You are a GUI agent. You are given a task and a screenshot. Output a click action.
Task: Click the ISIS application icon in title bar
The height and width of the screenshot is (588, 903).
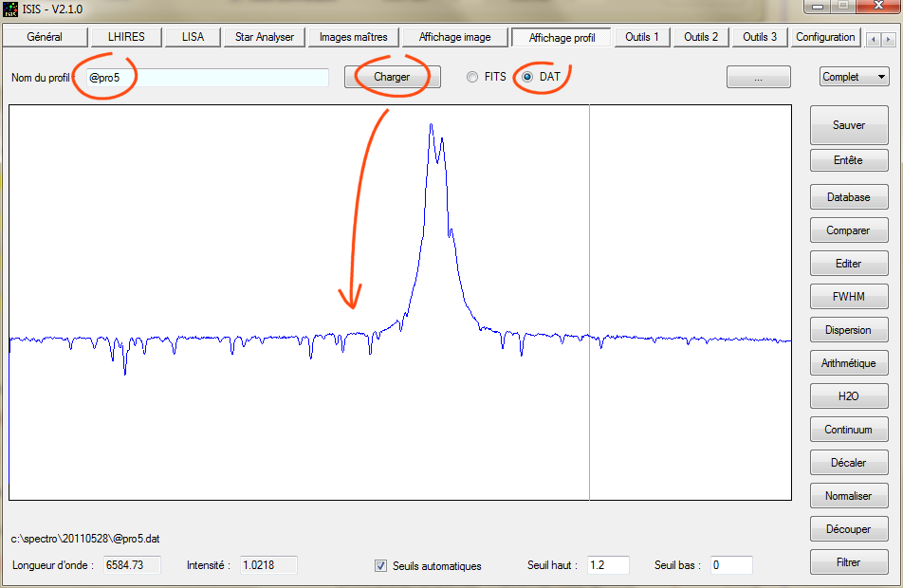(x=11, y=9)
